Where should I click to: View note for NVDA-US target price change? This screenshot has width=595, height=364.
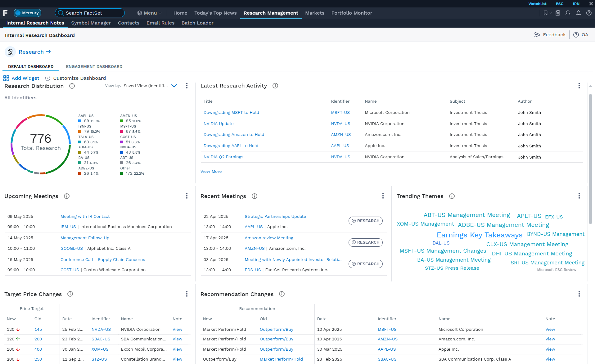pos(177,330)
